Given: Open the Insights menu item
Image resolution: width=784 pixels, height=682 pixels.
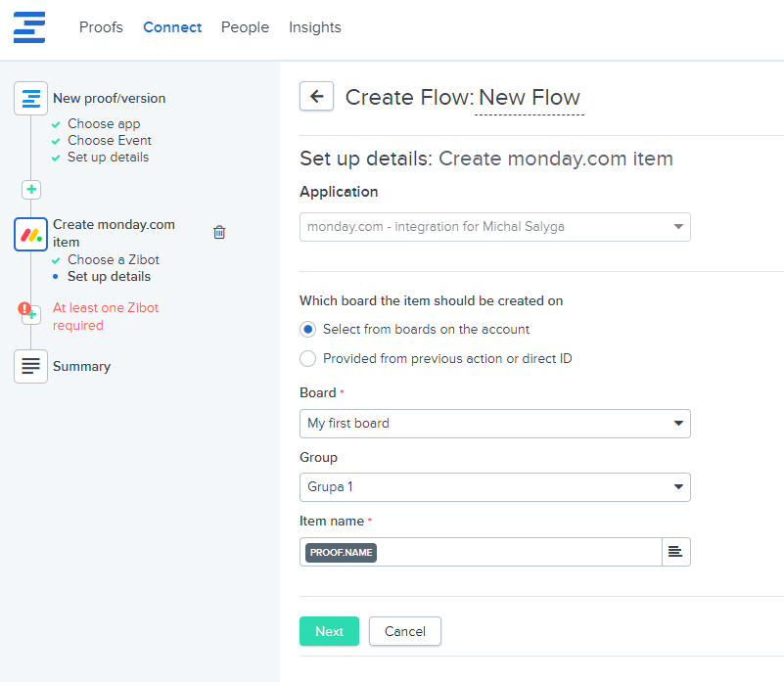Looking at the screenshot, I should coord(314,27).
